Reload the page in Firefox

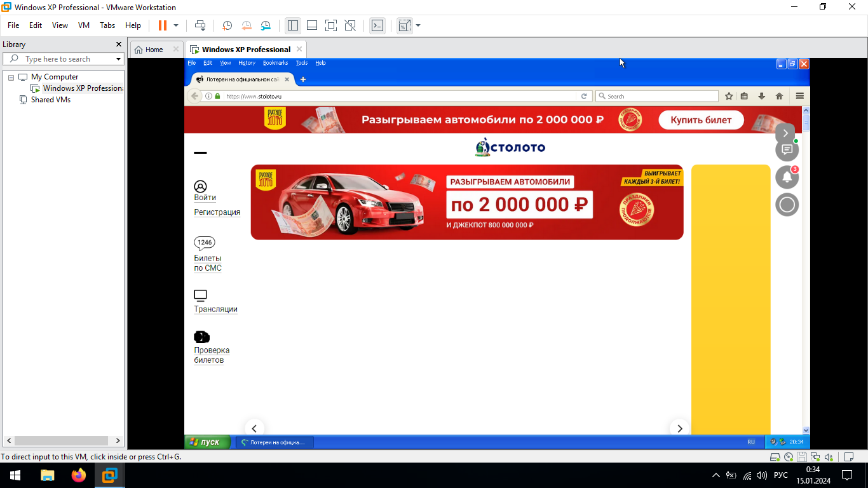584,96
